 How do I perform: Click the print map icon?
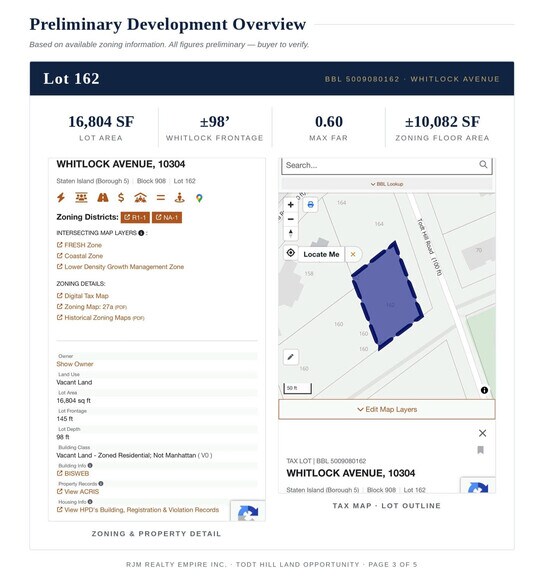pyautogui.click(x=310, y=205)
